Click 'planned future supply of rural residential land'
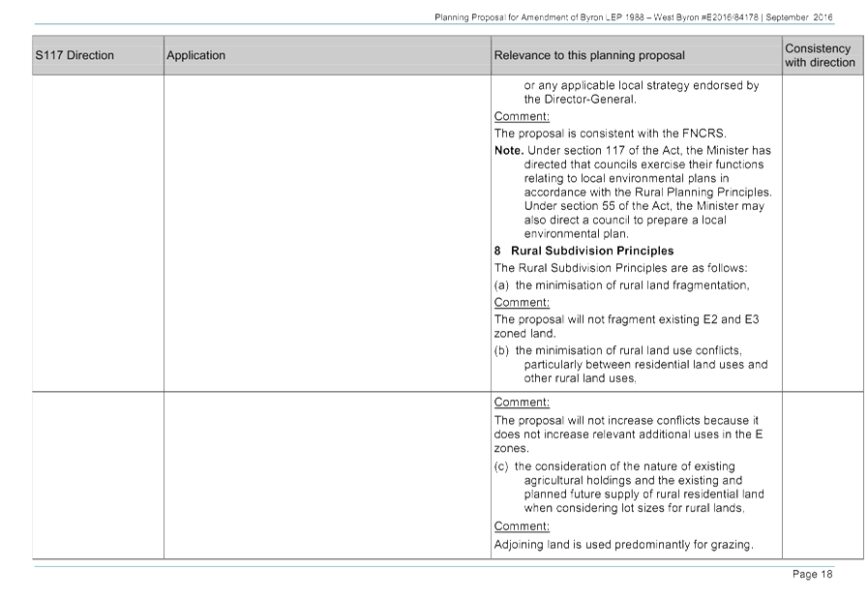This screenshot has height=599, width=868. [x=644, y=494]
